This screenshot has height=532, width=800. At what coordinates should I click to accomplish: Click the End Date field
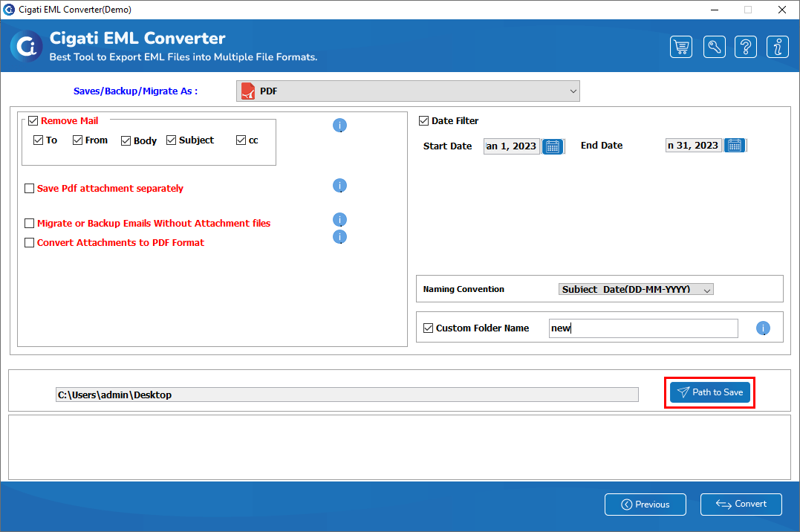(693, 146)
